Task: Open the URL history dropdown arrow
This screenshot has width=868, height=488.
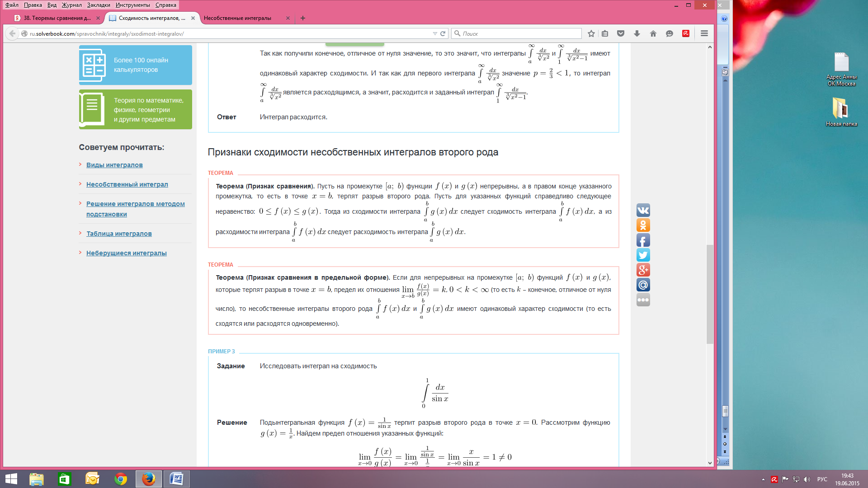Action: click(x=435, y=33)
